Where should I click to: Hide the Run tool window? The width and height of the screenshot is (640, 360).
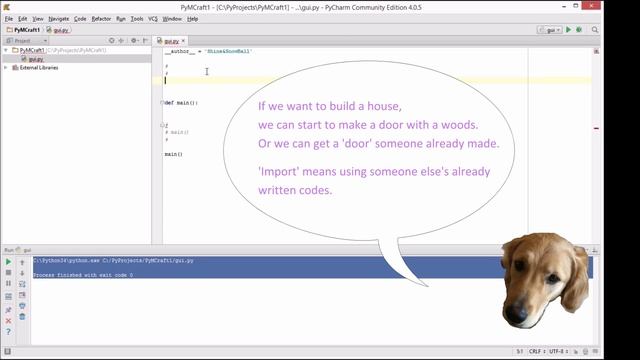595,250
